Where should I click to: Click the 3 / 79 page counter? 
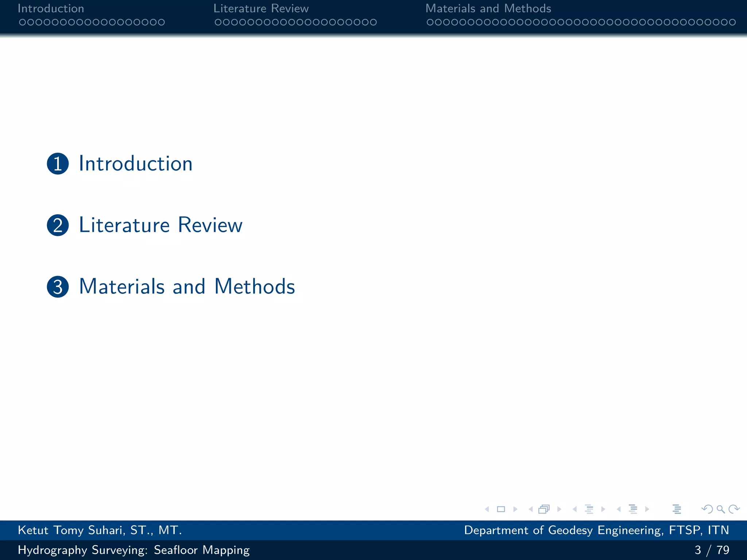712,550
